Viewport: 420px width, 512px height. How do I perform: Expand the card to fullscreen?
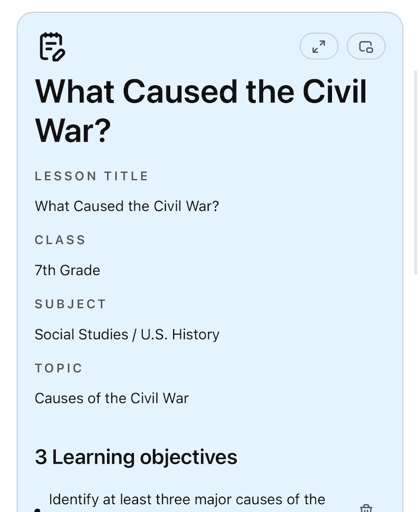(319, 46)
